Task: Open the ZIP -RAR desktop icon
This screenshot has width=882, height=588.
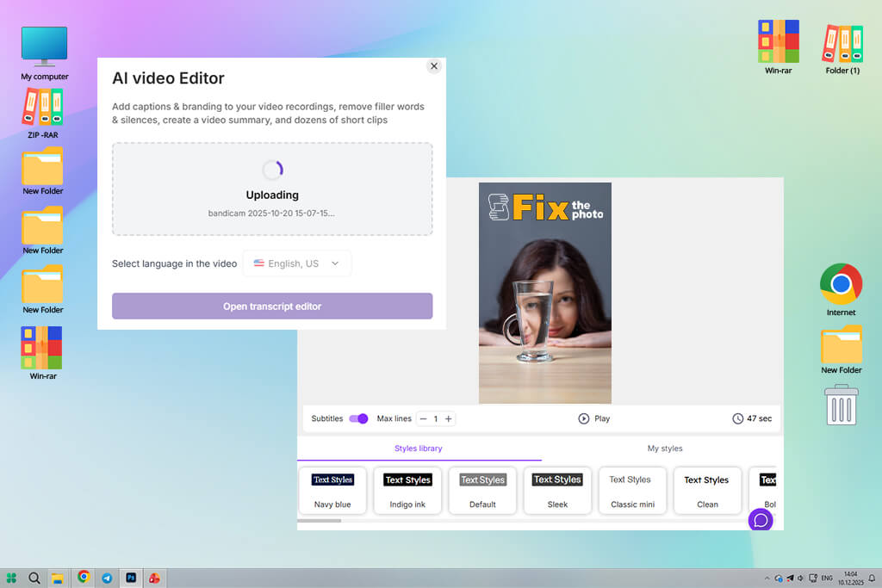Action: [43, 113]
